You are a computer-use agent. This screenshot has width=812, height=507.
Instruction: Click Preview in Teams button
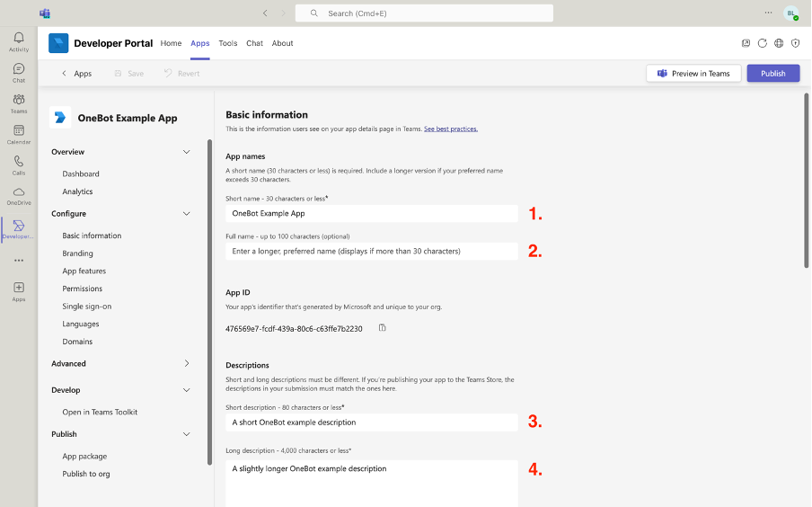[x=693, y=74]
